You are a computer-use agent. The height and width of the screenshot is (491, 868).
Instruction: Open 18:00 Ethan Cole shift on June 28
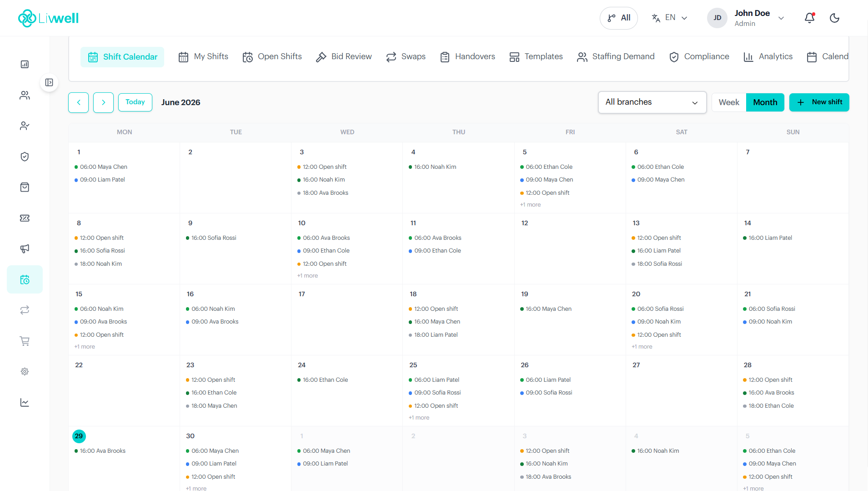768,406
